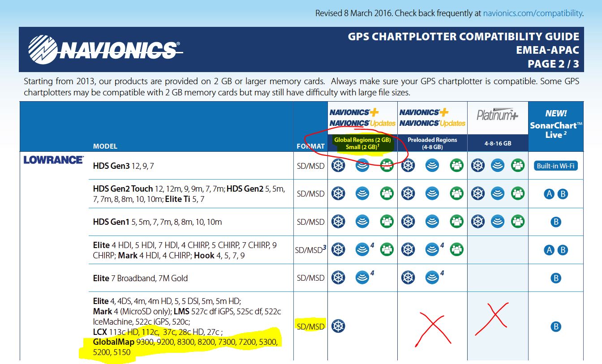The height and width of the screenshot is (364, 602).
Task: Select the FORMAT column header
Action: coord(310,146)
